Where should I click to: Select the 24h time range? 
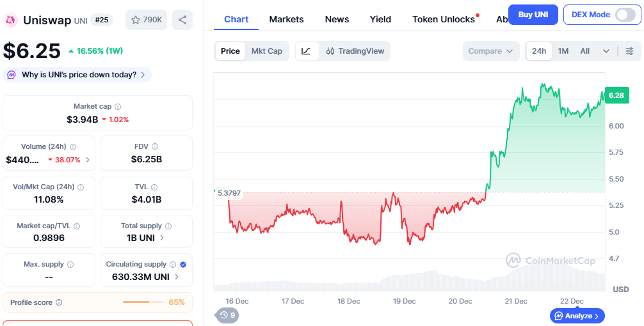(x=539, y=51)
